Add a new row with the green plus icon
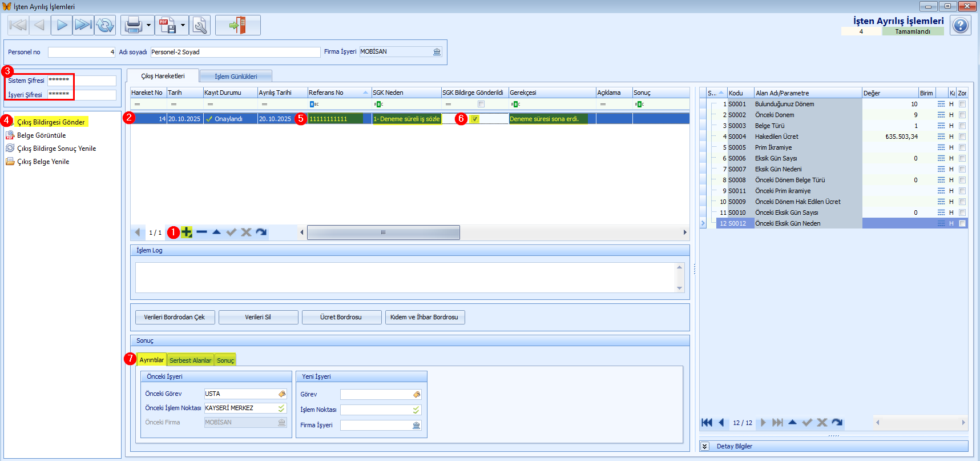980x461 pixels. [187, 232]
